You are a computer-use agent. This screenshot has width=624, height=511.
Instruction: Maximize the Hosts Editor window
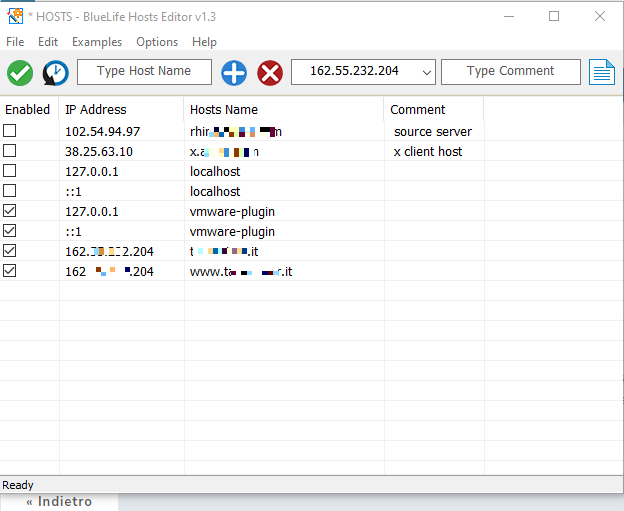(554, 16)
